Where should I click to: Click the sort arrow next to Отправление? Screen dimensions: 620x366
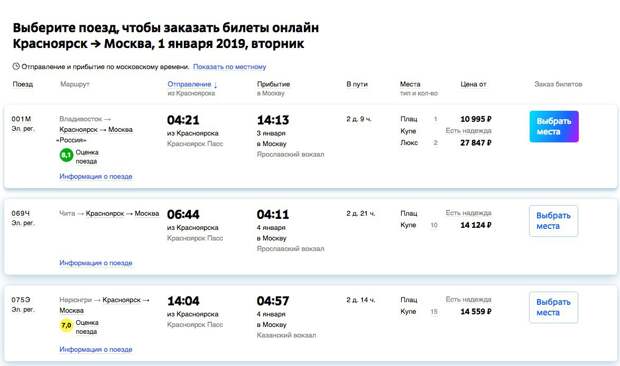[x=215, y=85]
